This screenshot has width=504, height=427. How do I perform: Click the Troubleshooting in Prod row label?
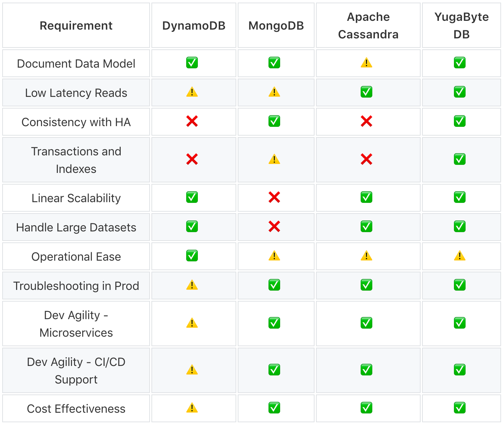(x=76, y=286)
